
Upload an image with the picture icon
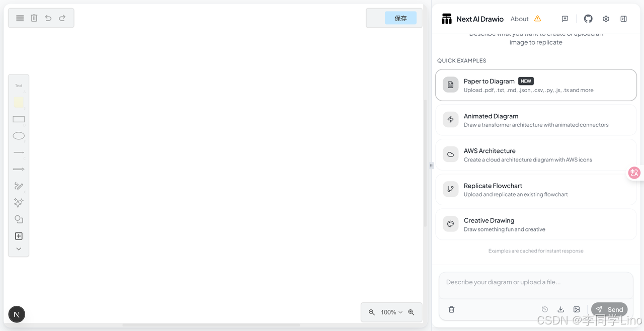tap(577, 309)
